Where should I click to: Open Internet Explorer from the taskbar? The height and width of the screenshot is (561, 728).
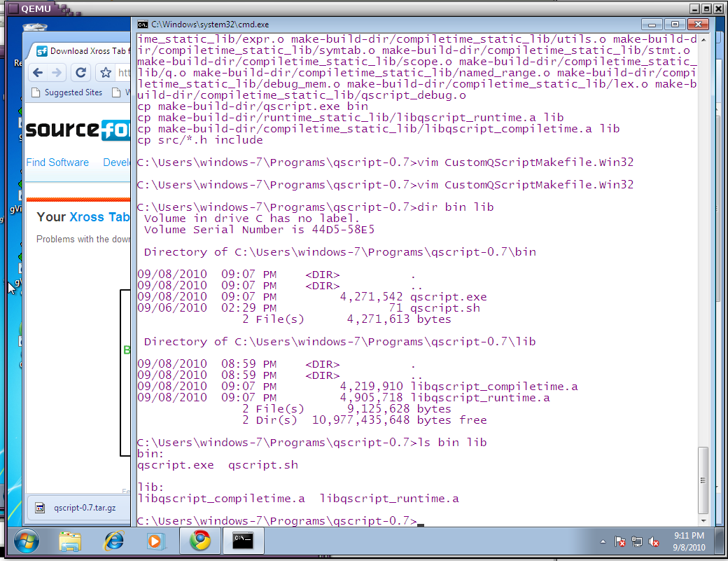pos(113,541)
